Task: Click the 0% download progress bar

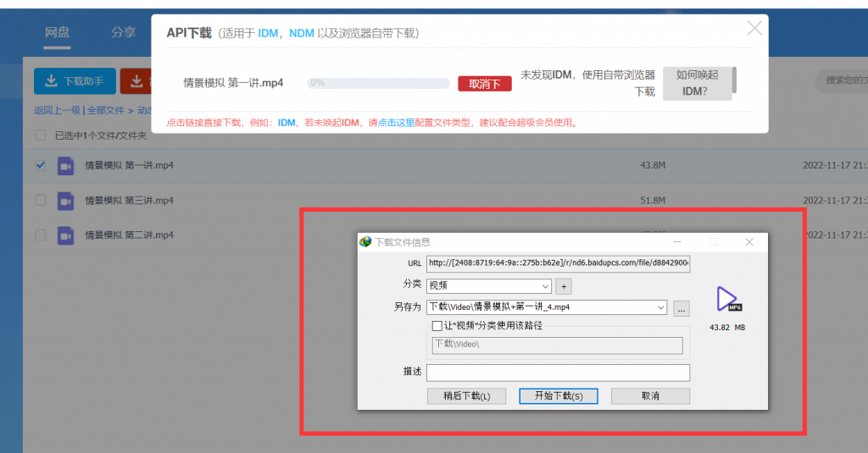Action: [x=378, y=83]
